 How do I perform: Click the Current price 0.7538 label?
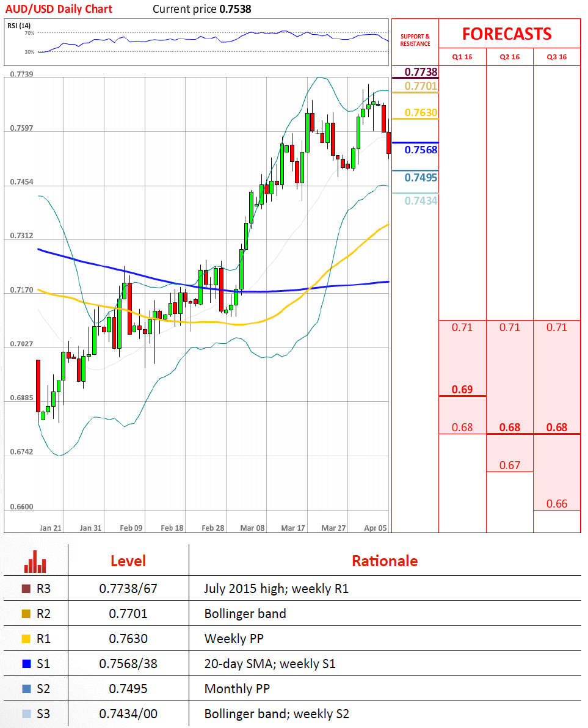[x=202, y=9]
